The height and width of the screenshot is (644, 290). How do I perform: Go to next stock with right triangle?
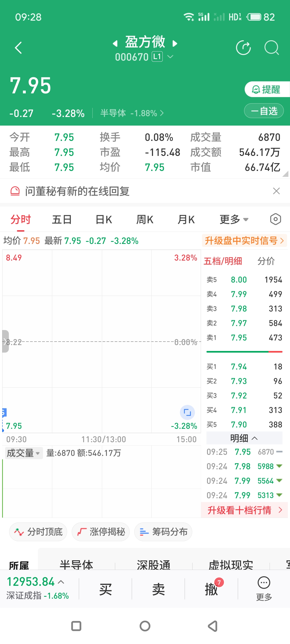coord(175,43)
